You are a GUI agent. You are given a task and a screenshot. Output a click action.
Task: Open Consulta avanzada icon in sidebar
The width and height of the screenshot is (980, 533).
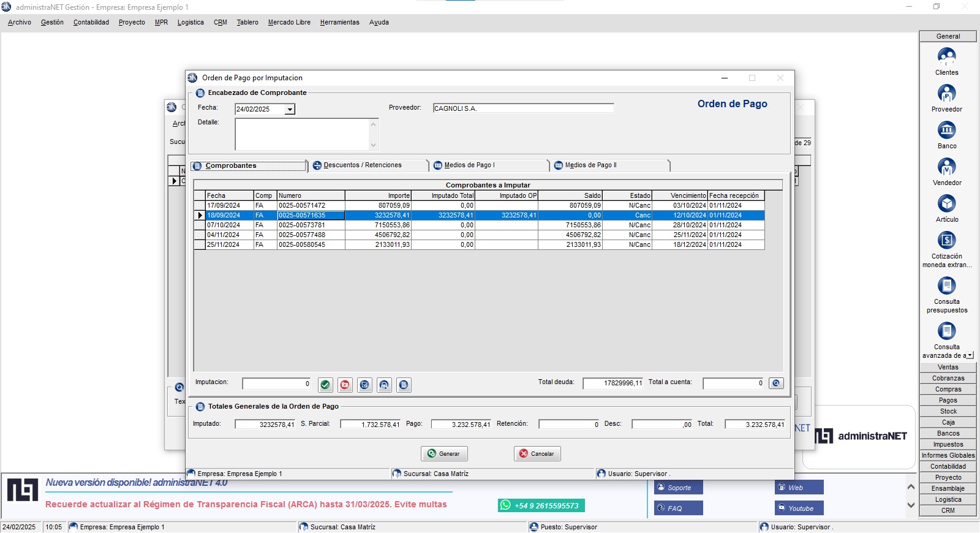click(947, 340)
